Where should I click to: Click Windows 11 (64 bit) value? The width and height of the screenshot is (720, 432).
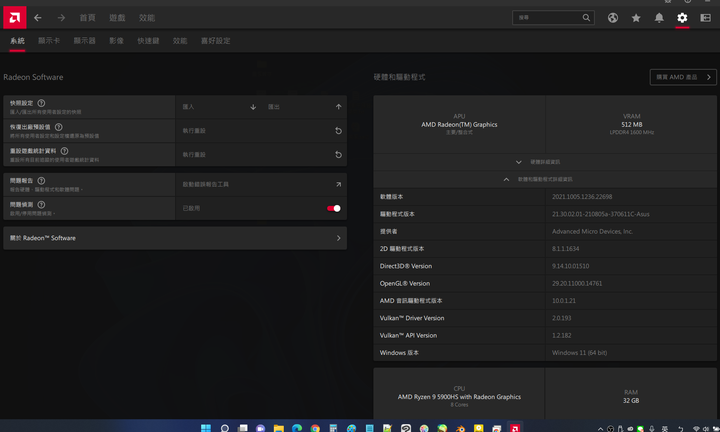(579, 353)
